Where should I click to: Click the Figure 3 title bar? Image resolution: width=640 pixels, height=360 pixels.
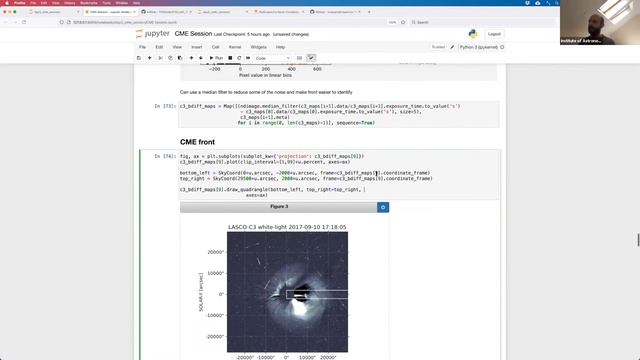click(x=279, y=207)
